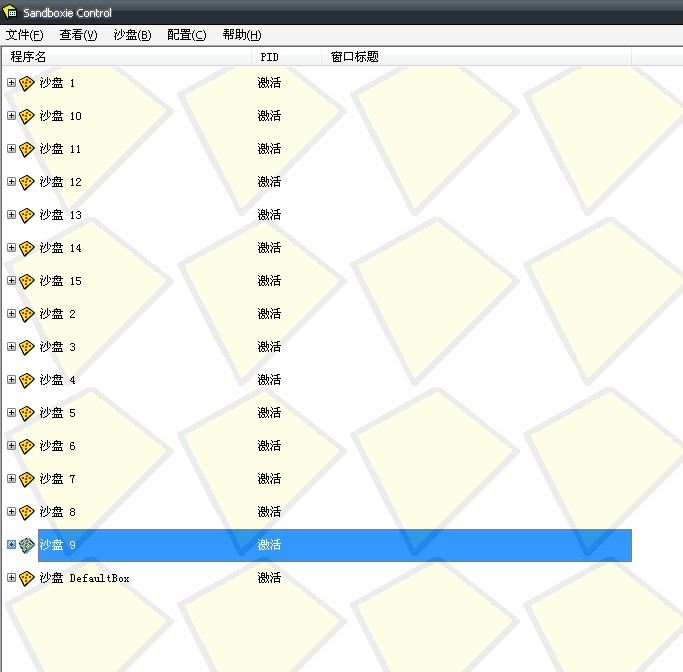
Task: Select the 沙盘 12 row label
Action: click(x=61, y=182)
